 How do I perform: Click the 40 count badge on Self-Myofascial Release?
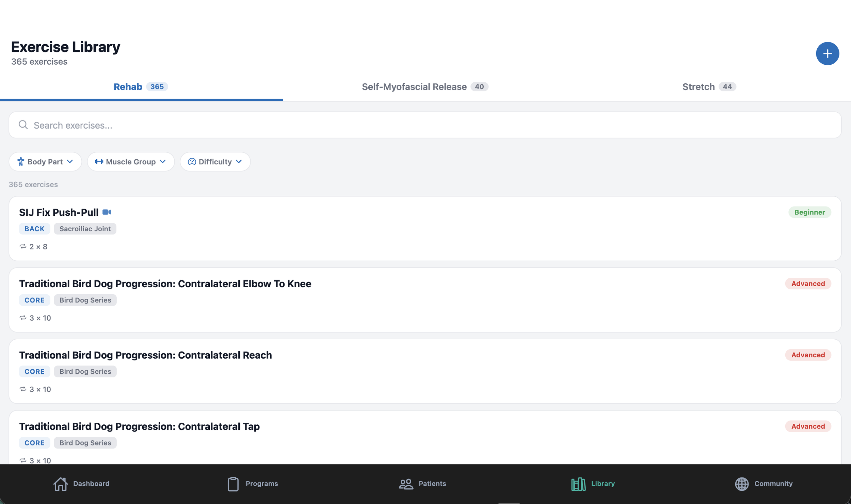click(x=479, y=87)
